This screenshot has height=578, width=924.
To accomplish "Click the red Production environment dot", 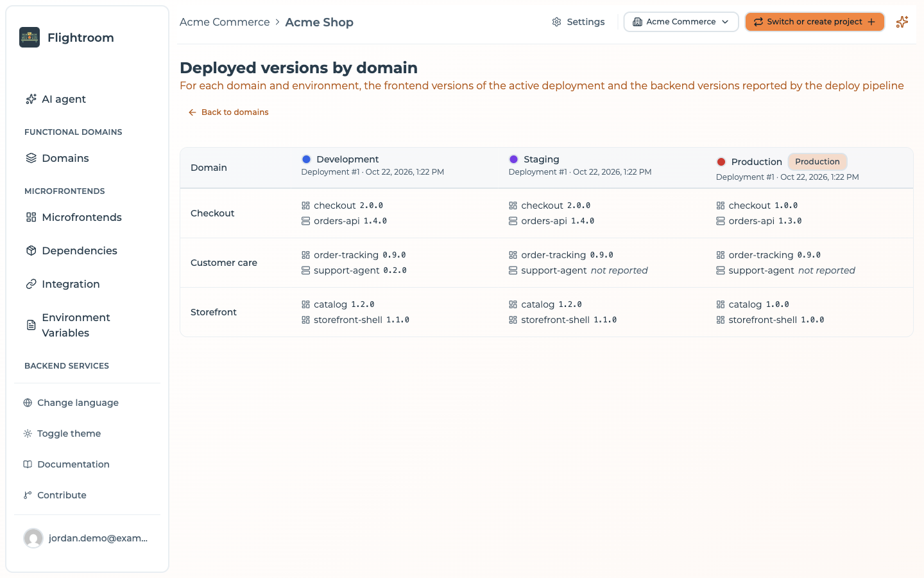I will tap(721, 162).
